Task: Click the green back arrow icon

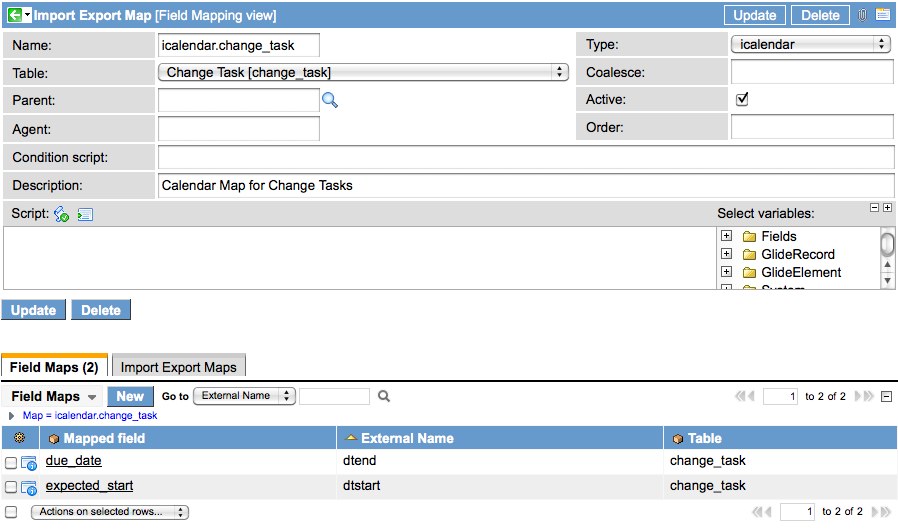Action: tap(14, 15)
